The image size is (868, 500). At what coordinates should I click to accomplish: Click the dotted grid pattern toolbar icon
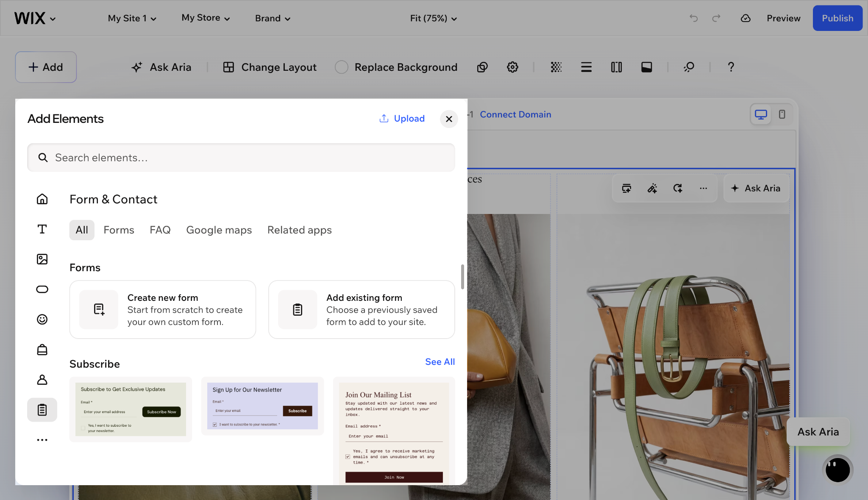click(x=556, y=67)
